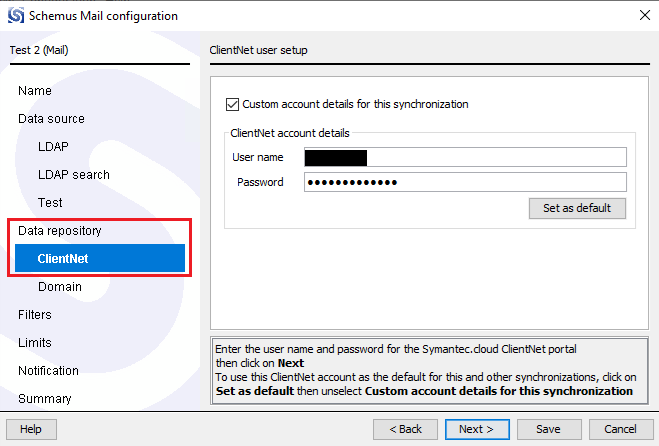Click the Help button
659x446 pixels.
(x=31, y=429)
